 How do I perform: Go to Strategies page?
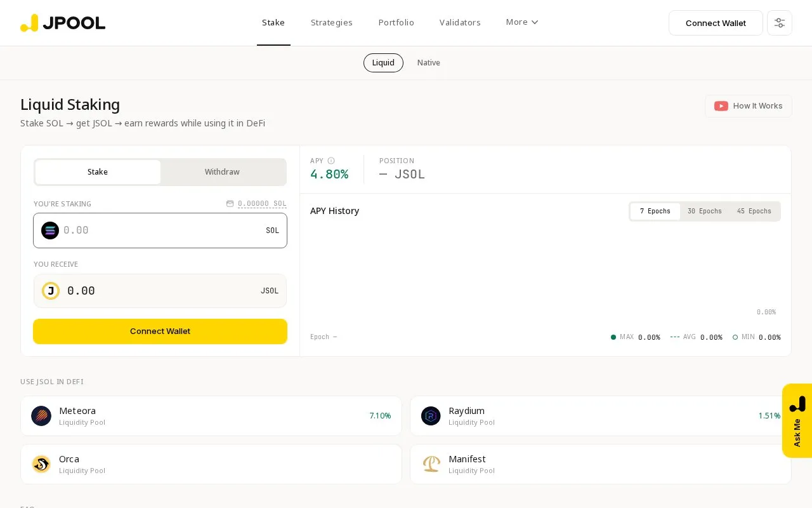(x=332, y=23)
